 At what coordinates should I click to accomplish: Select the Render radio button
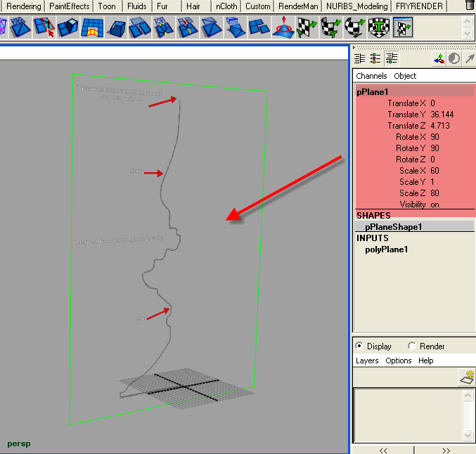click(x=411, y=346)
